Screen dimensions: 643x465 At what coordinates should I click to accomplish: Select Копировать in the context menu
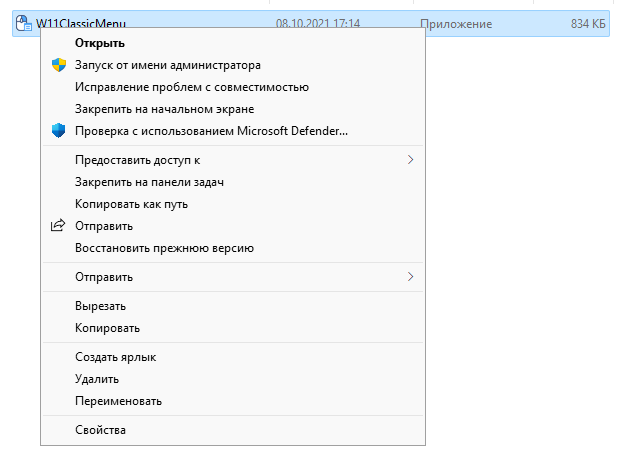107,328
